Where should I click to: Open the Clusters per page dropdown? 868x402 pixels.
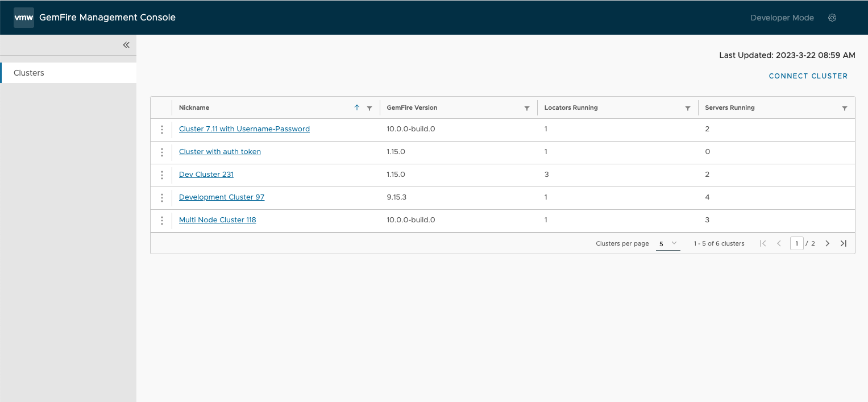click(668, 243)
